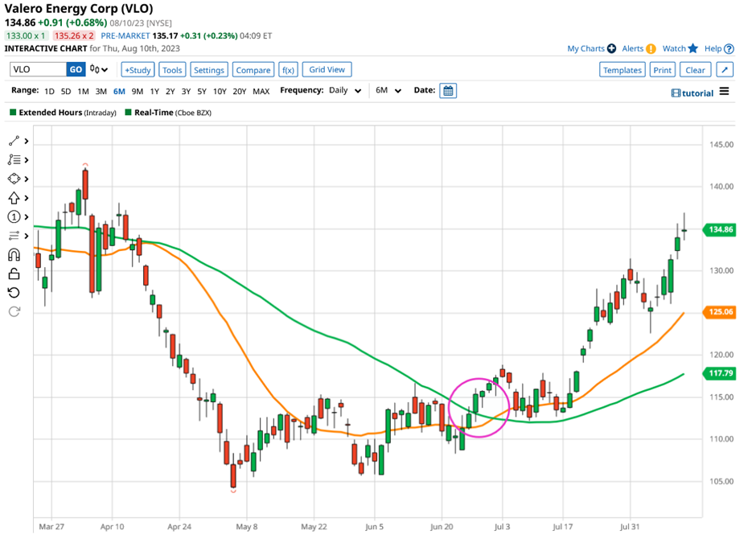Click the My Charts plus icon
Image resolution: width=756 pixels, height=547 pixels.
[611, 48]
